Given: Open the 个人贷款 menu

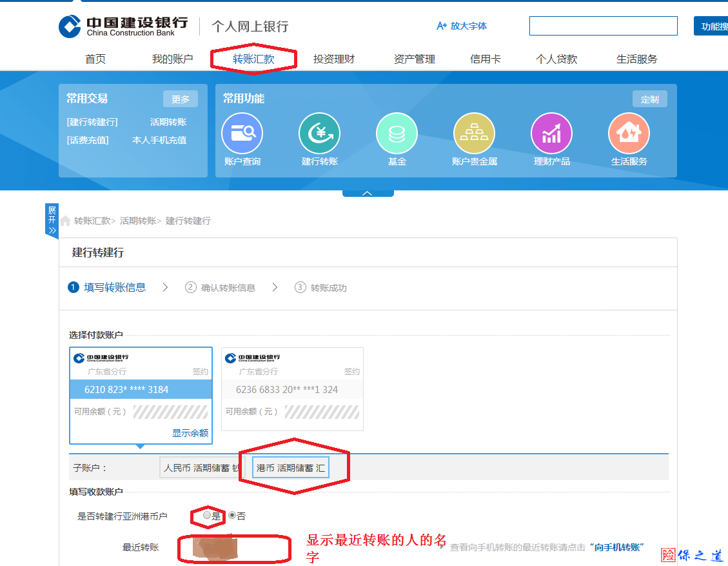Looking at the screenshot, I should (x=556, y=59).
